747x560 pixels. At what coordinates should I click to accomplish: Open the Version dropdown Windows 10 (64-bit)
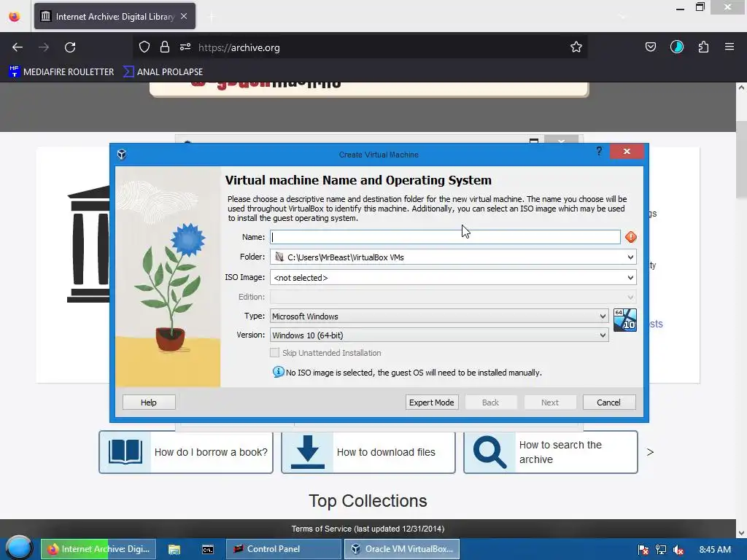(x=439, y=335)
